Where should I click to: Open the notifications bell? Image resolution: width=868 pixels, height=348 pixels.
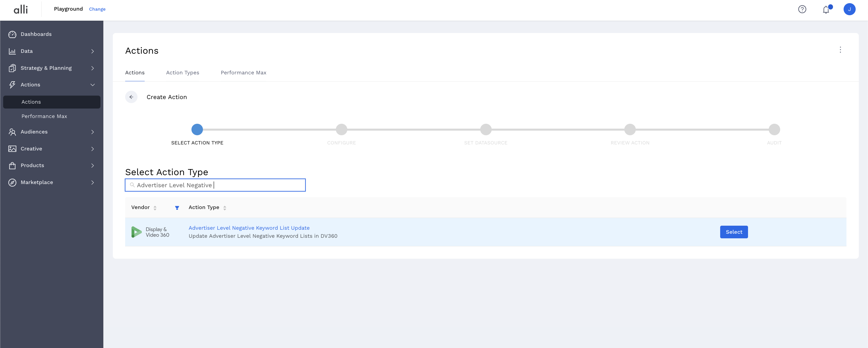pos(826,9)
